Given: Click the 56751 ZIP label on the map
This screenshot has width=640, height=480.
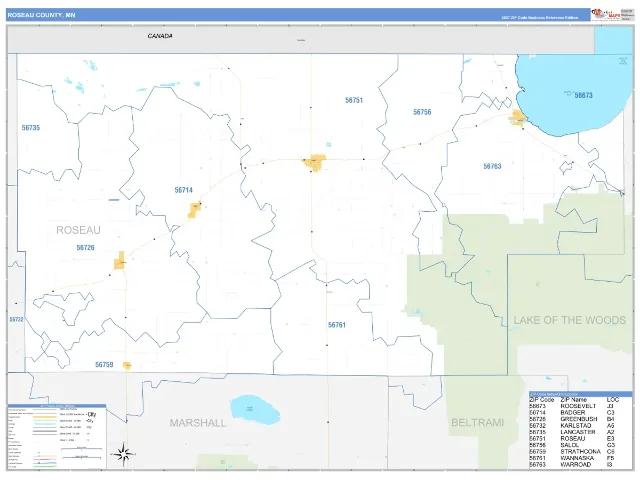Looking at the screenshot, I should point(354,100).
